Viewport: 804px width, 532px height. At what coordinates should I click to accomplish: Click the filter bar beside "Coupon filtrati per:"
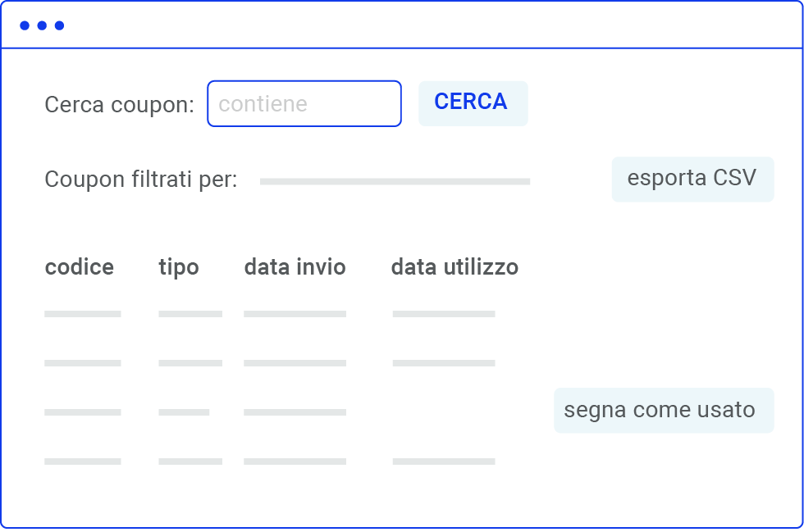[395, 181]
